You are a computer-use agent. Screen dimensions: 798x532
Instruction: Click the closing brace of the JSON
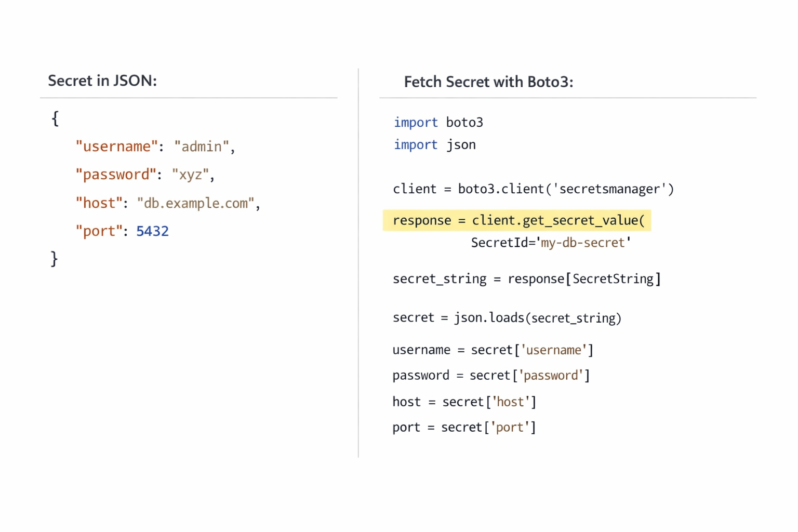54,259
